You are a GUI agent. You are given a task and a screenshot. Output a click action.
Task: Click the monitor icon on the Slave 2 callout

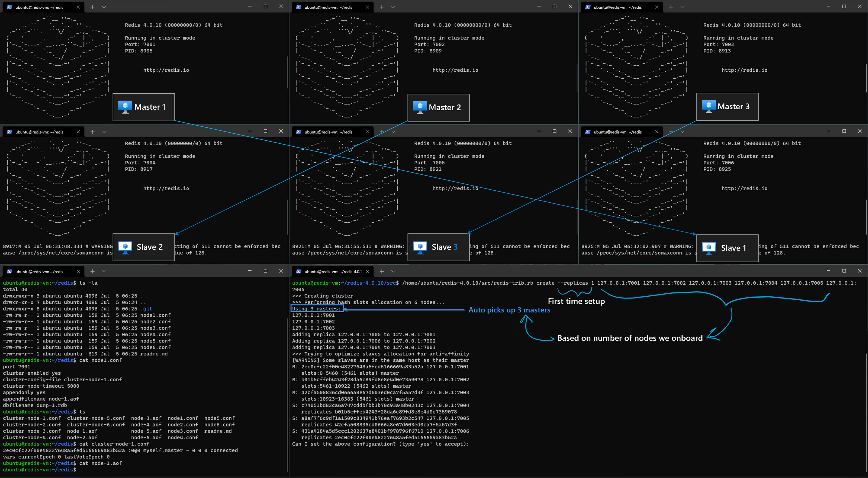pos(126,247)
